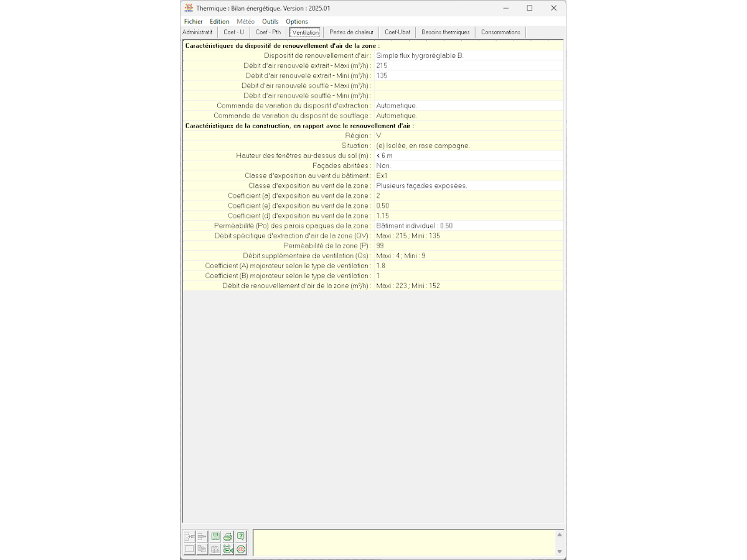Click the Hauteur des fenêtres value field

pos(468,156)
